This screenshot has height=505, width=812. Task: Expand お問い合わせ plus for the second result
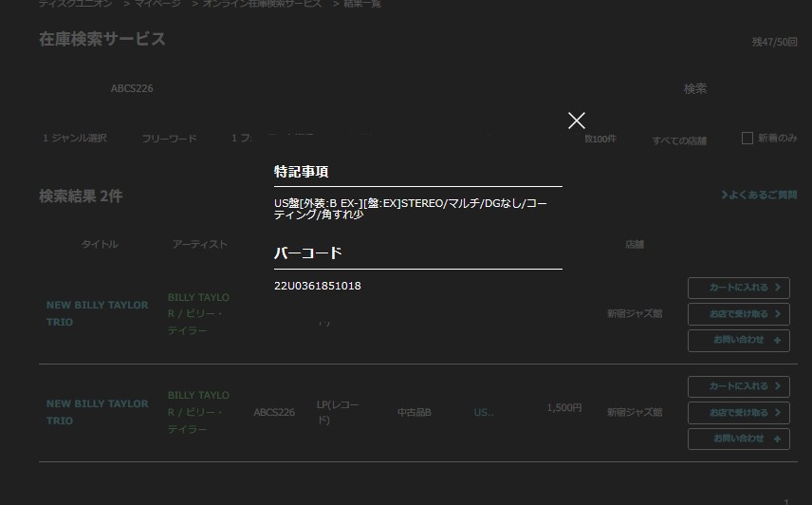click(x=738, y=439)
